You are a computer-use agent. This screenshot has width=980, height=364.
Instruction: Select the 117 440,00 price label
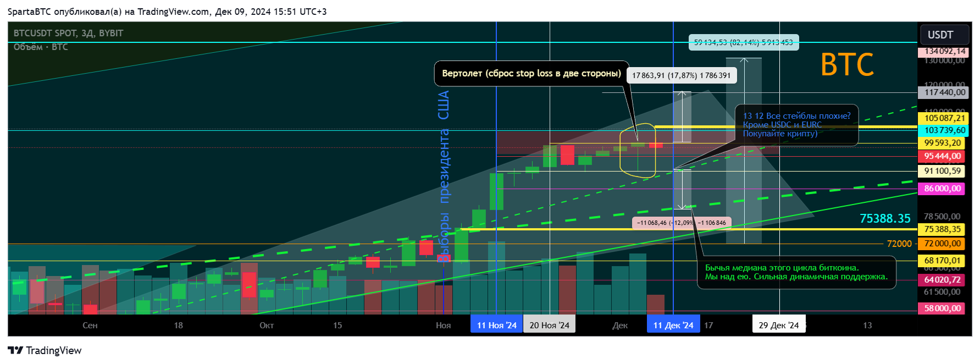coord(943,92)
